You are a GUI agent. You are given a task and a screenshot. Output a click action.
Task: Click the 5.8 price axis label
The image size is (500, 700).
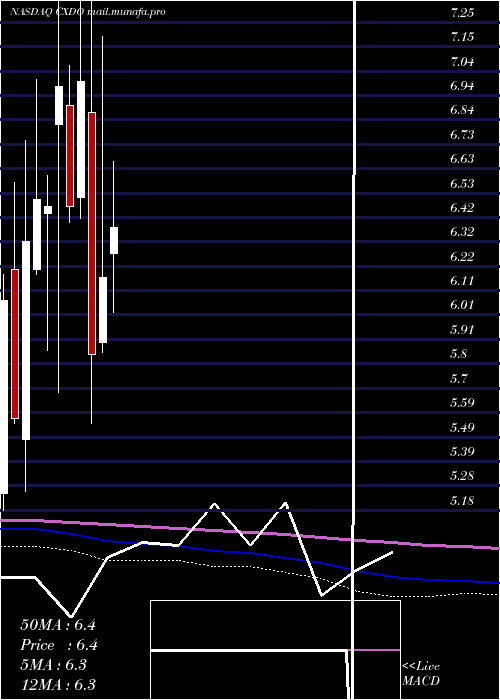click(459, 354)
